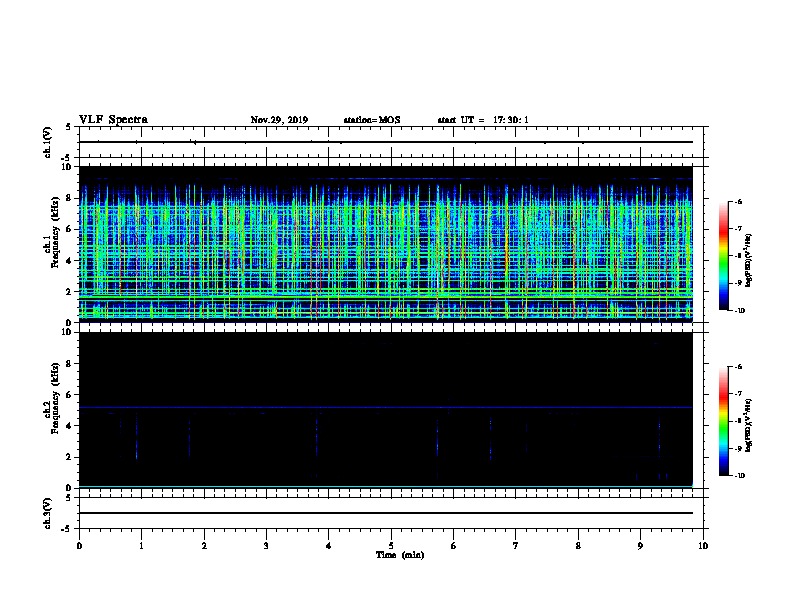Click the "-10" label on ch.2 colorbar
This screenshot has height=612, width=792.
click(x=739, y=476)
